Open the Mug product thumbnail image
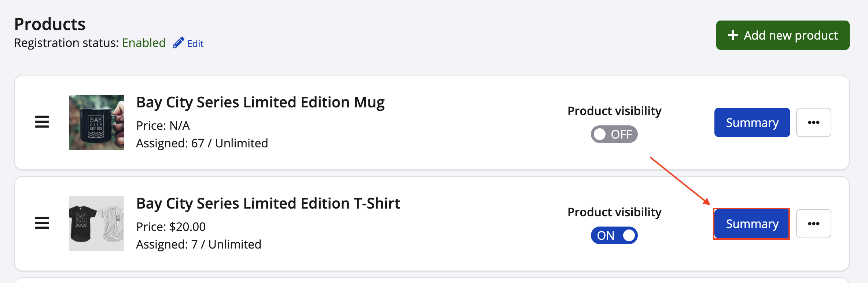 [x=97, y=122]
